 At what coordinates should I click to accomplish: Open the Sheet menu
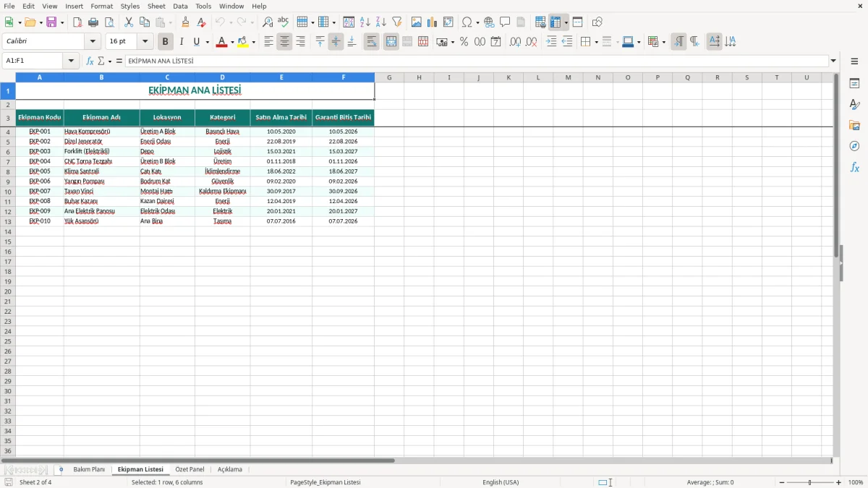click(156, 6)
